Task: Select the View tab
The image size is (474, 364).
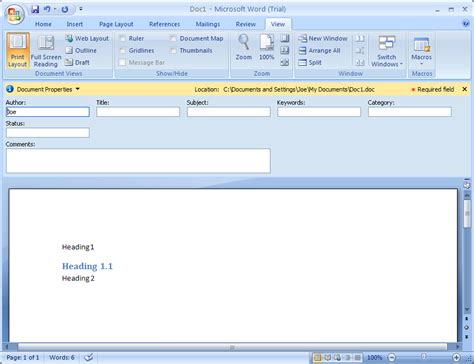Action: 278,24
